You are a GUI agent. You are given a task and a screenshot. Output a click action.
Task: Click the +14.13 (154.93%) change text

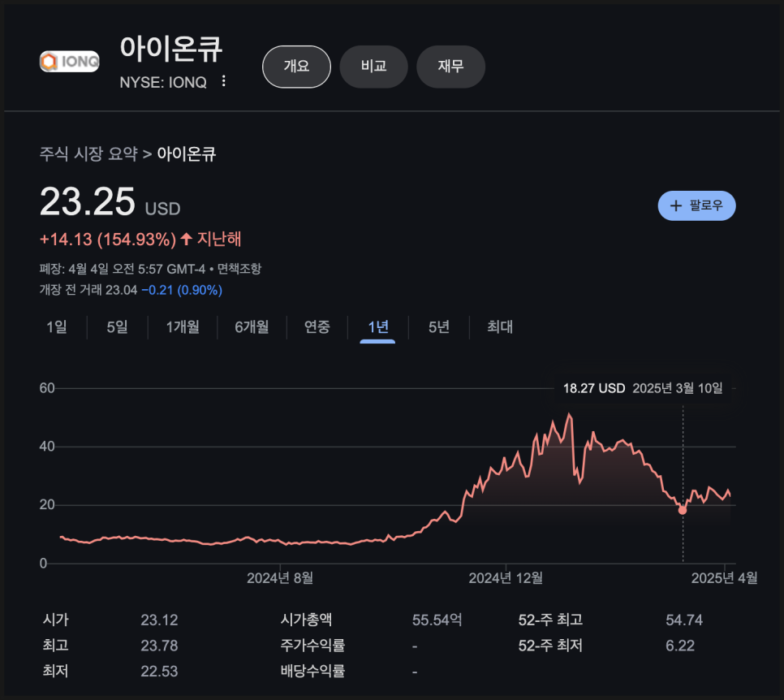[108, 240]
